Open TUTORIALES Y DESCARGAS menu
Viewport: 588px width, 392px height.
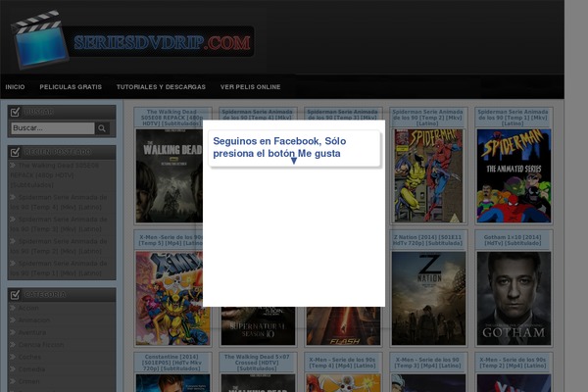click(161, 87)
